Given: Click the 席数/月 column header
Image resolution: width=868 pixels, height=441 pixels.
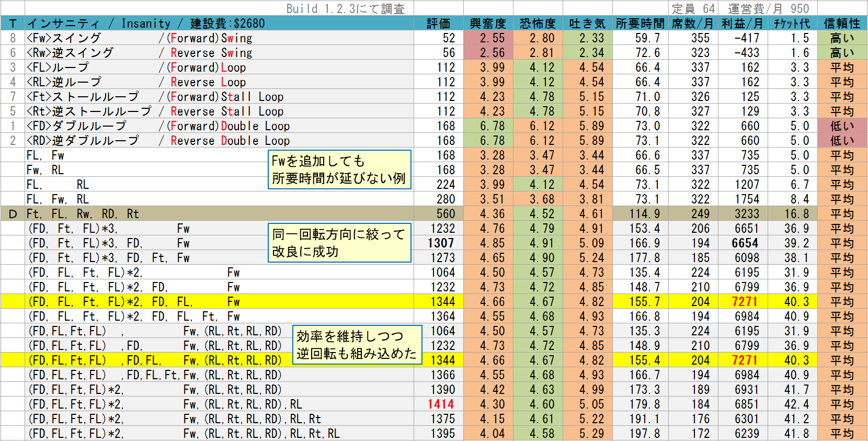Looking at the screenshot, I should (x=692, y=24).
